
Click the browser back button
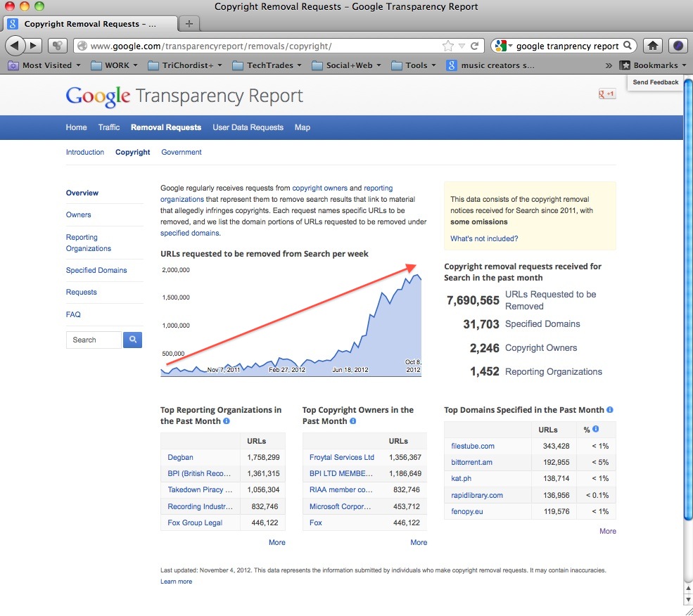(x=15, y=46)
